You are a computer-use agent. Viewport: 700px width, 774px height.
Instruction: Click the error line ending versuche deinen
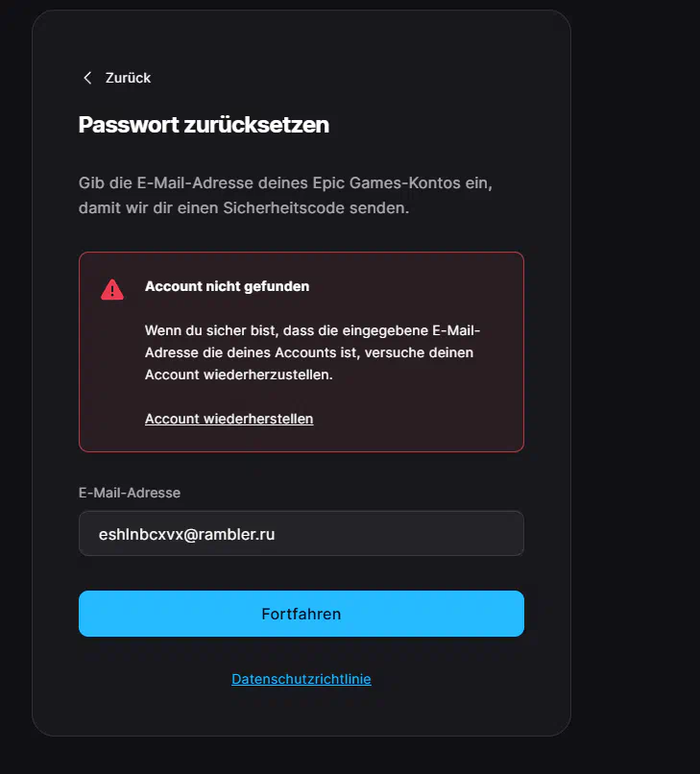pyautogui.click(x=309, y=352)
